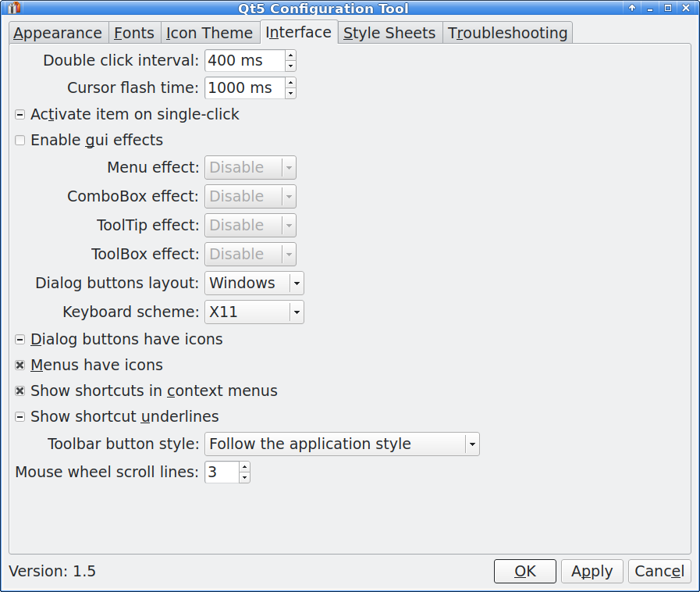Open the Troubleshooting tab
The height and width of the screenshot is (592, 700).
click(507, 33)
